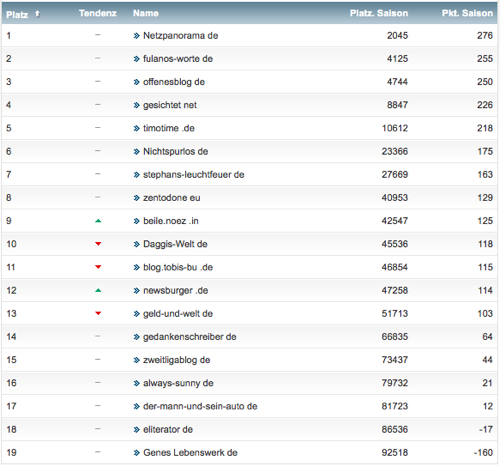Open the Nichtspurlos de link

tap(175, 151)
